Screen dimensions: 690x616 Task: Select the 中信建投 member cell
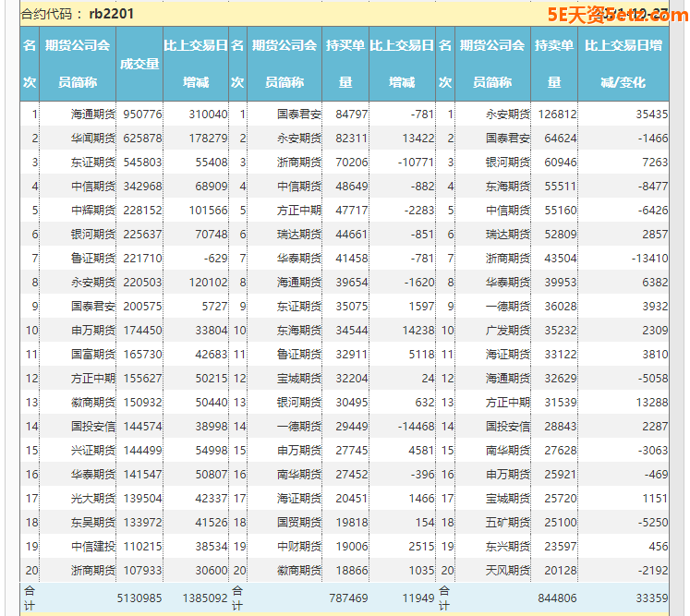92,546
